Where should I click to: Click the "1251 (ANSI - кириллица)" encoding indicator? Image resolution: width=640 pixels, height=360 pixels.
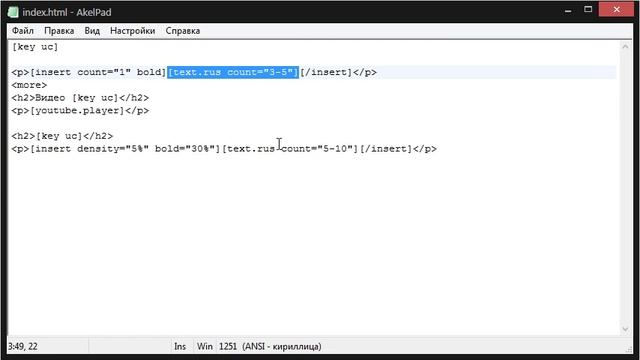[x=270, y=347]
